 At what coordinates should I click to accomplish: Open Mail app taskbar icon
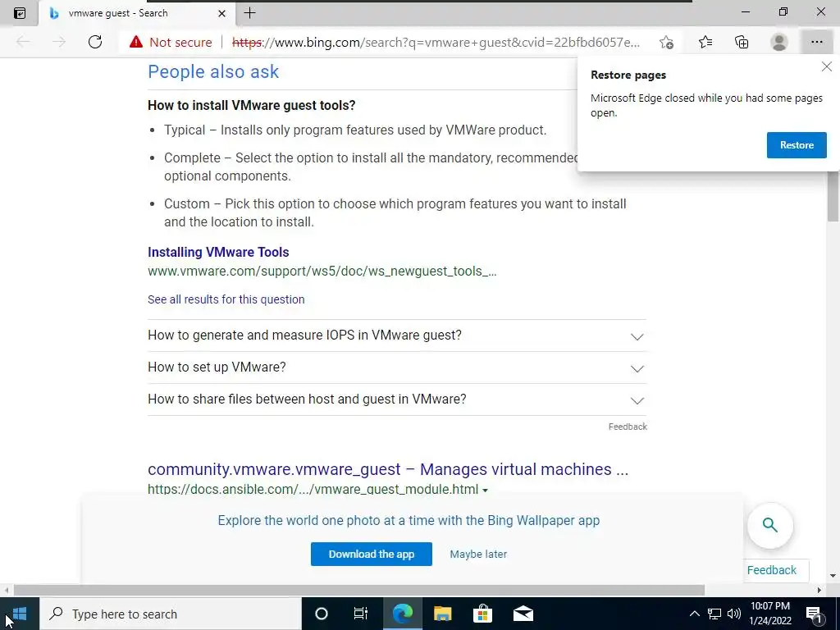tap(523, 614)
